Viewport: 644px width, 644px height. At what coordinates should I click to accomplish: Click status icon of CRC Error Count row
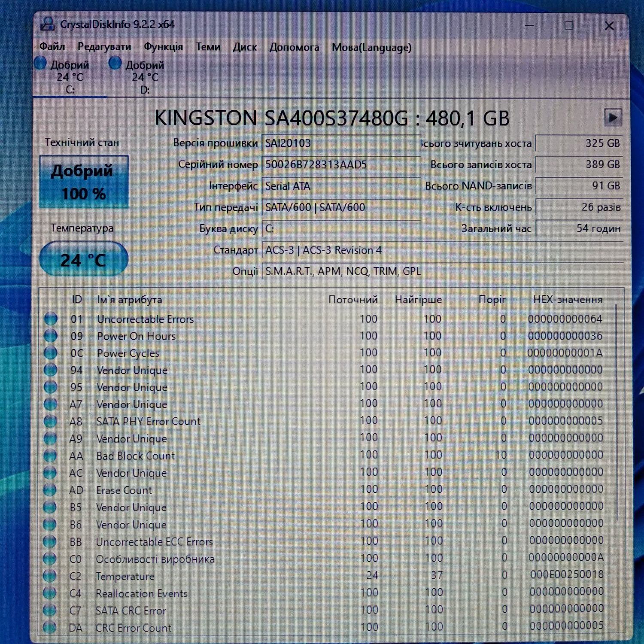[50, 627]
